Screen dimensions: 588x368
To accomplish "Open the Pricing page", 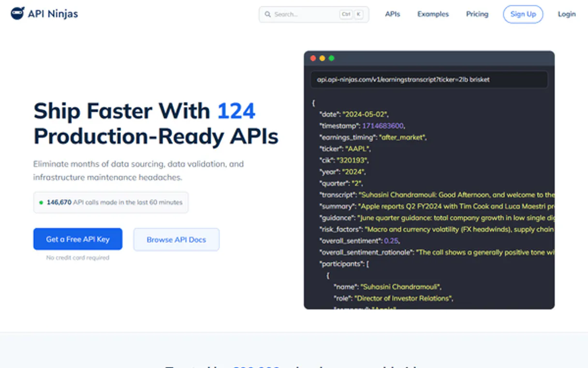I will coord(477,14).
